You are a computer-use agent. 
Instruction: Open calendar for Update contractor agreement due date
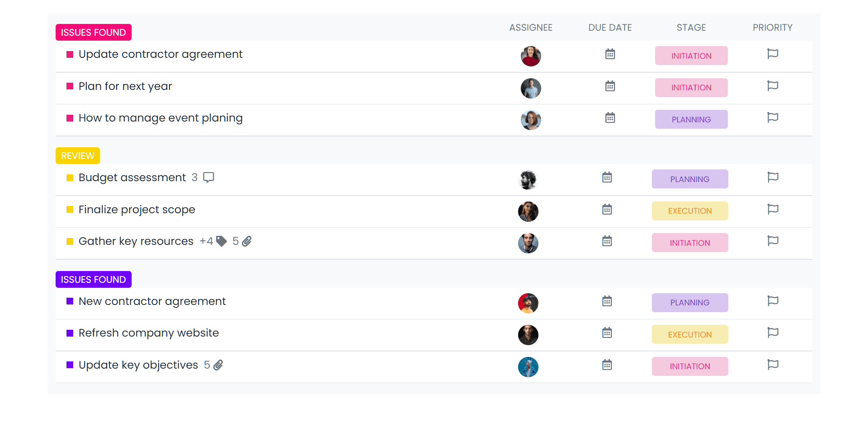point(610,54)
